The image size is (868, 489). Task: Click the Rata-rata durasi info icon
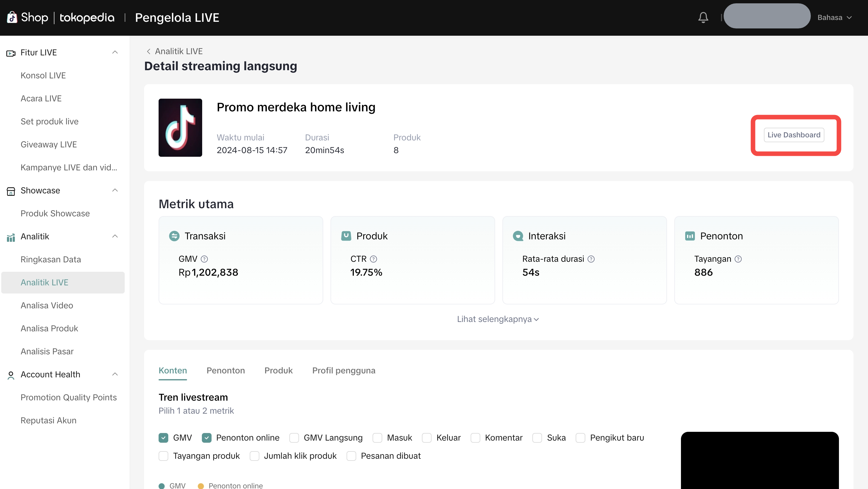tap(591, 259)
